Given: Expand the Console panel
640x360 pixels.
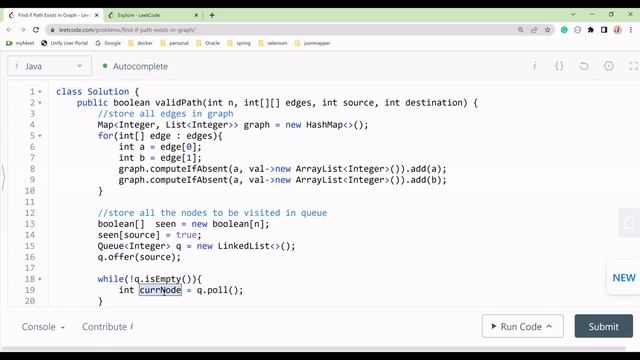Looking at the screenshot, I should (43, 327).
